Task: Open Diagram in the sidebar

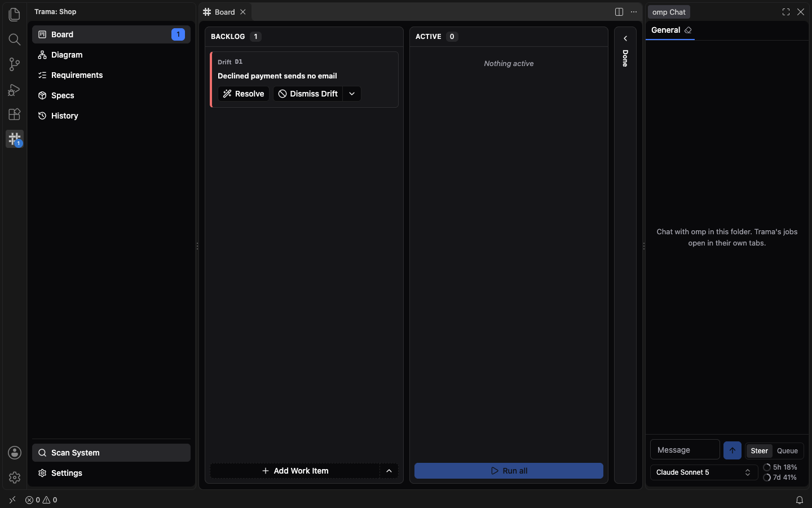Action: click(111, 55)
